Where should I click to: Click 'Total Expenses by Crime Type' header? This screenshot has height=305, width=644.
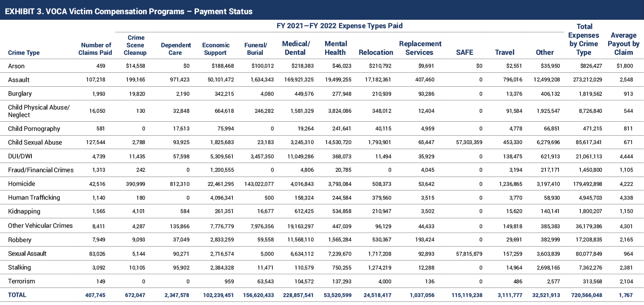584,40
